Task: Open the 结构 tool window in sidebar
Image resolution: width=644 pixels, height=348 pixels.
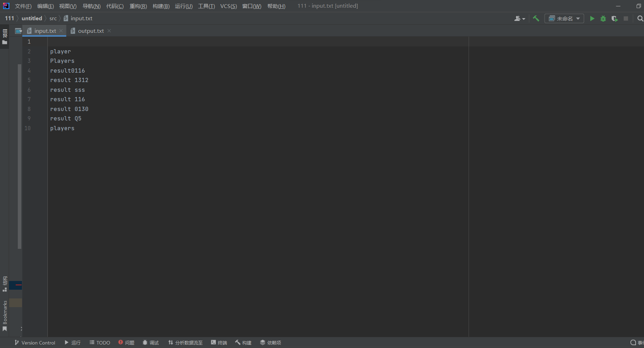Action: [5, 284]
